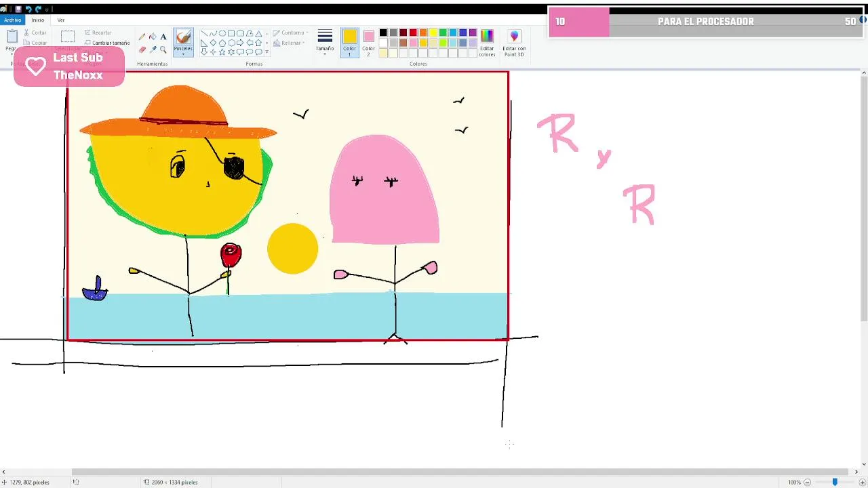The width and height of the screenshot is (868, 488).
Task: Click the '100%' zoom level text
Action: click(x=794, y=482)
